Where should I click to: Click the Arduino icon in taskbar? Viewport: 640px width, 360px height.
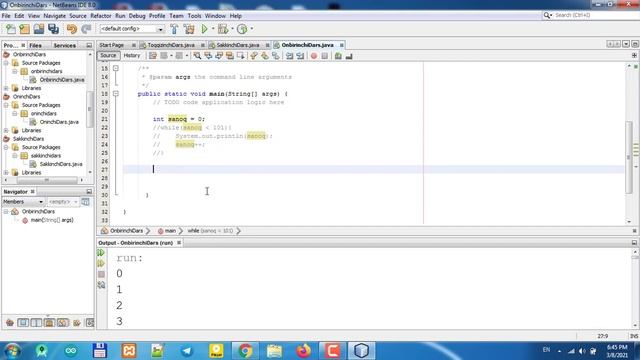71,351
